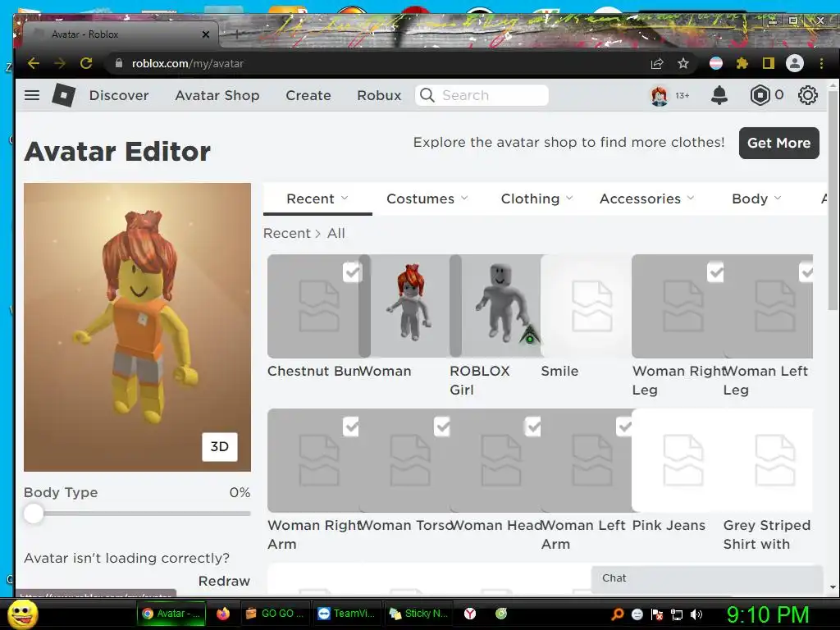This screenshot has width=840, height=630.
Task: Select the Pink Jeans item
Action: pyautogui.click(x=678, y=461)
